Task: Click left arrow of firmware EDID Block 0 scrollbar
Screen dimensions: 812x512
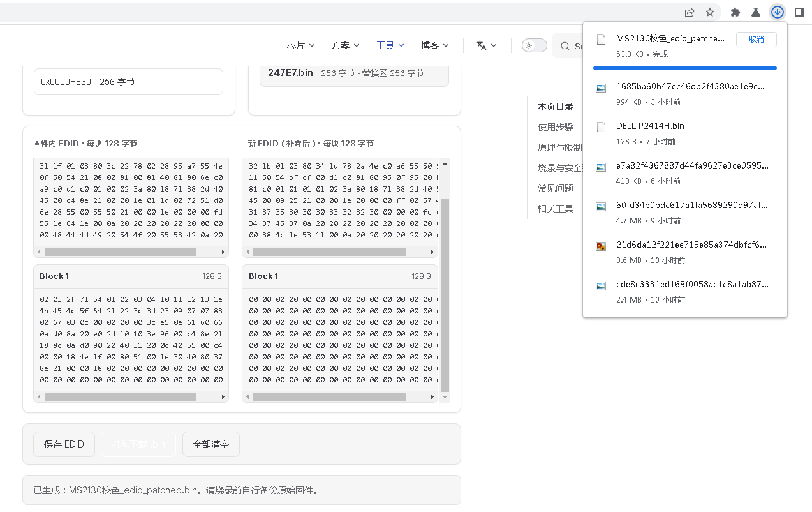Action: click(39, 252)
